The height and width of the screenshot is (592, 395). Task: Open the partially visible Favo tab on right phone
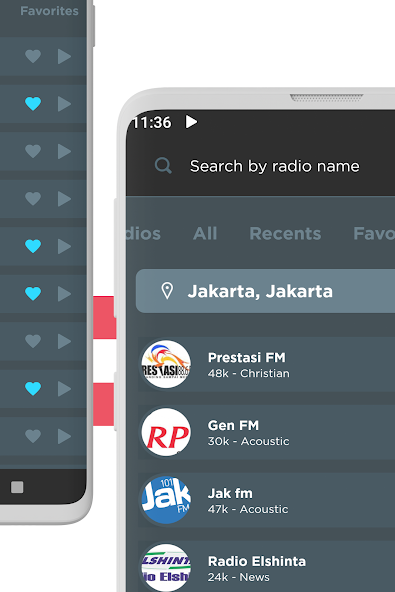pos(374,233)
